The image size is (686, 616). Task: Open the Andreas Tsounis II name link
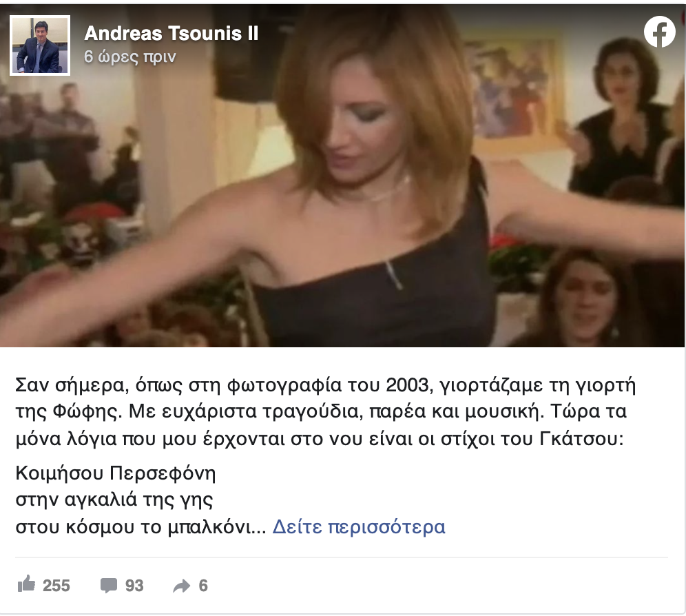[x=171, y=33]
